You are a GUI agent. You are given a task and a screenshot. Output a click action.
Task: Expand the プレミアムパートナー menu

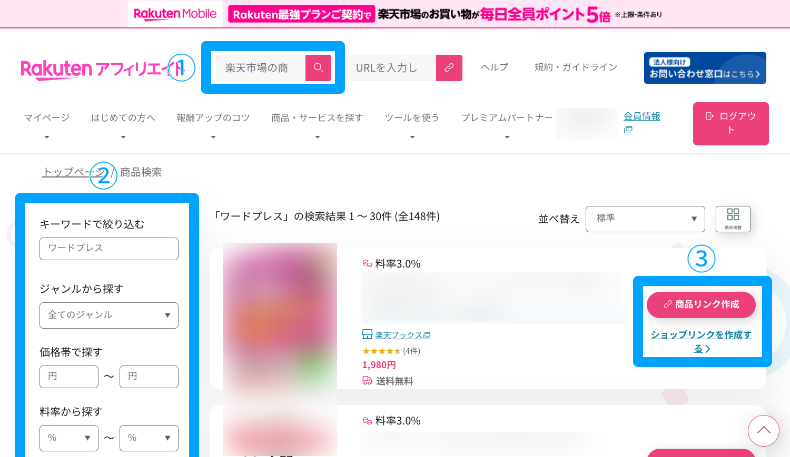click(x=507, y=125)
